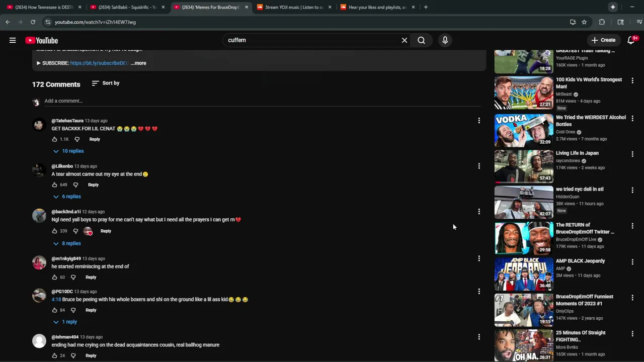The image size is (644, 362).
Task: Dislike @Lilkenbo's comment
Action: (75, 185)
